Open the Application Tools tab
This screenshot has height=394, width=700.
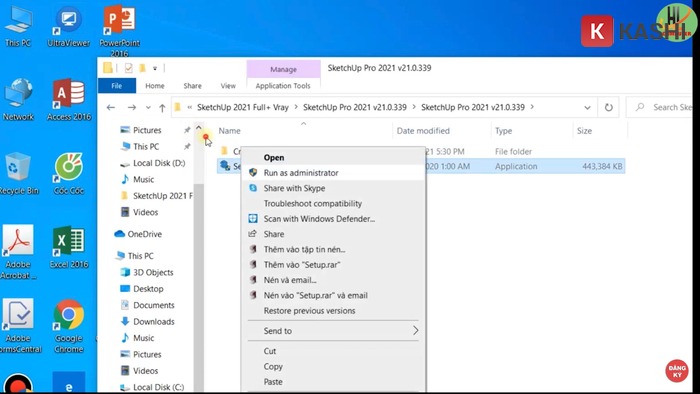[x=283, y=86]
